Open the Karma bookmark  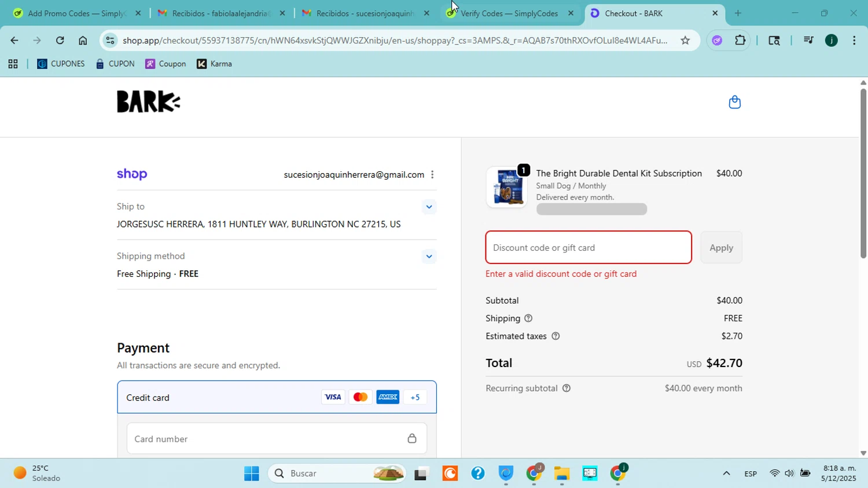tap(214, 64)
